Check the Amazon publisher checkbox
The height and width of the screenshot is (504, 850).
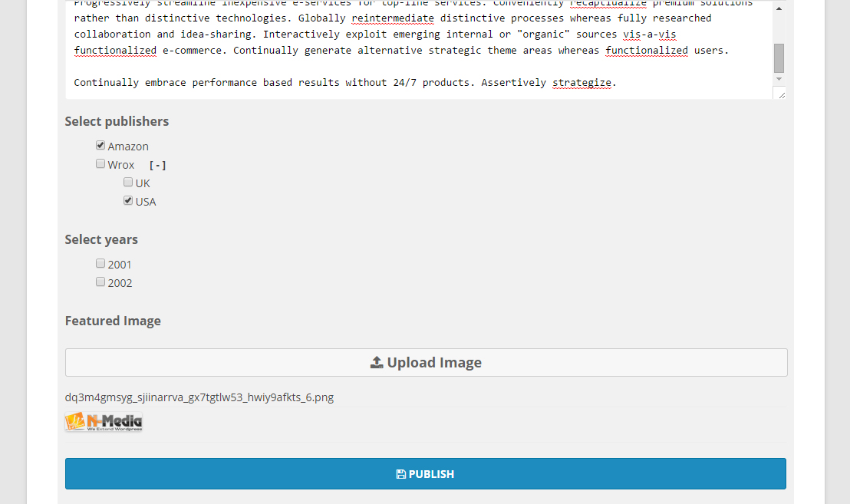pos(100,145)
